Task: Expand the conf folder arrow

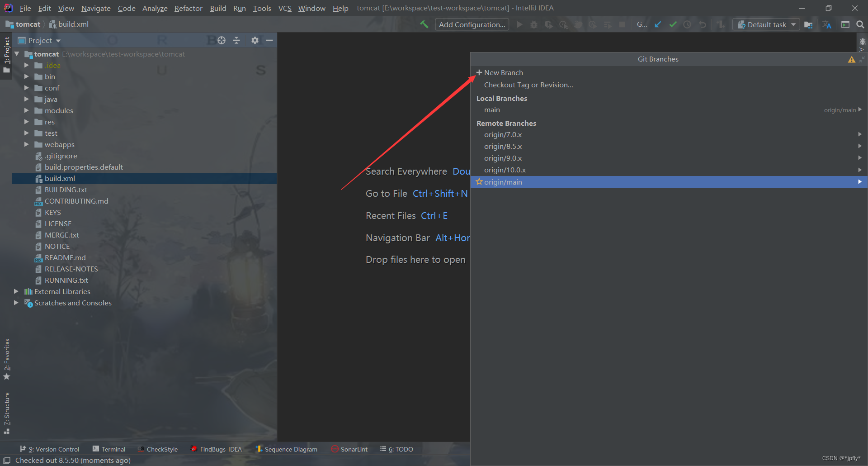Action: [26, 88]
